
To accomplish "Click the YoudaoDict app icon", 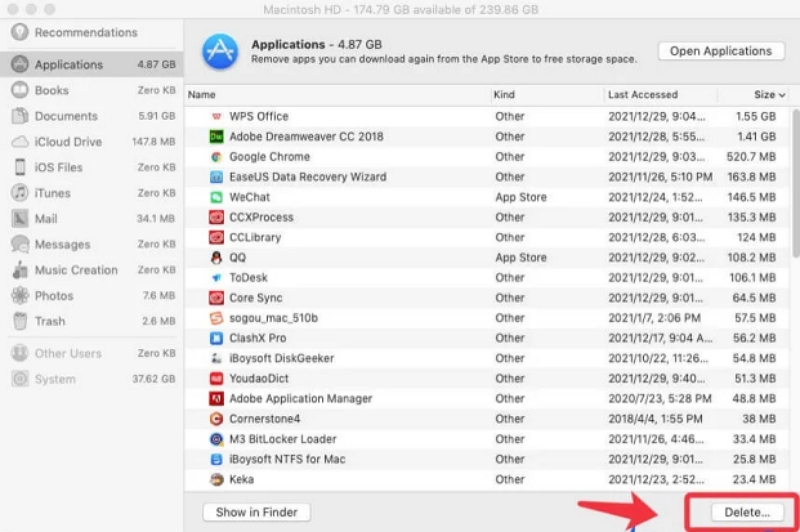I will coord(216,378).
